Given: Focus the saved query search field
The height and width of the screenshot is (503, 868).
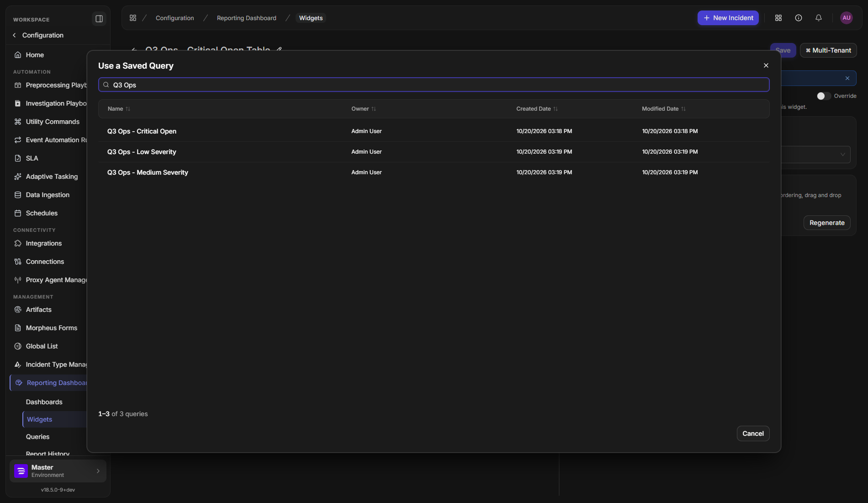Looking at the screenshot, I should pyautogui.click(x=434, y=85).
